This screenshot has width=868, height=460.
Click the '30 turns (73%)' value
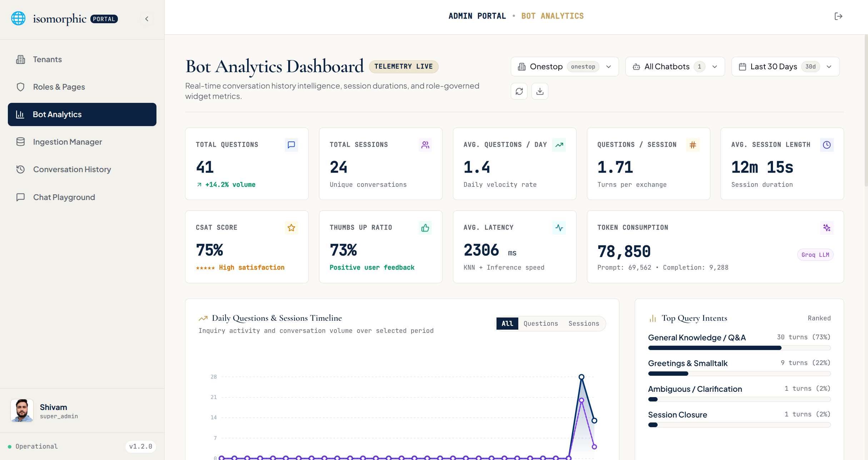coord(804,337)
